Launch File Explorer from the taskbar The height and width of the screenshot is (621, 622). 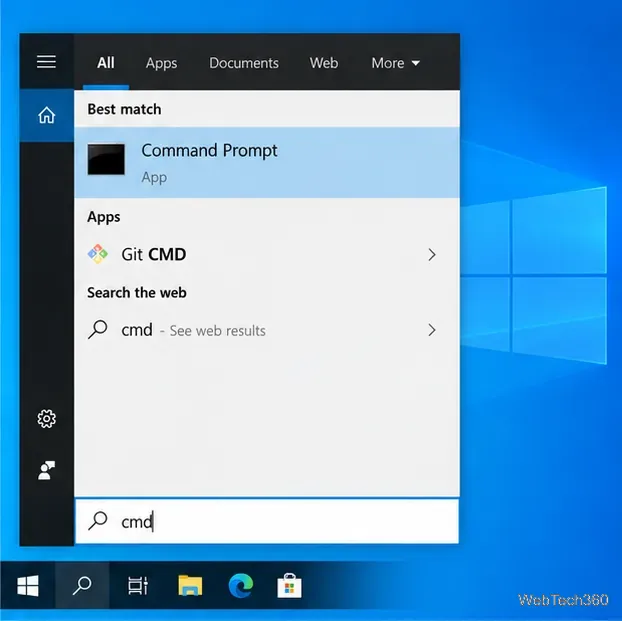pos(190,585)
